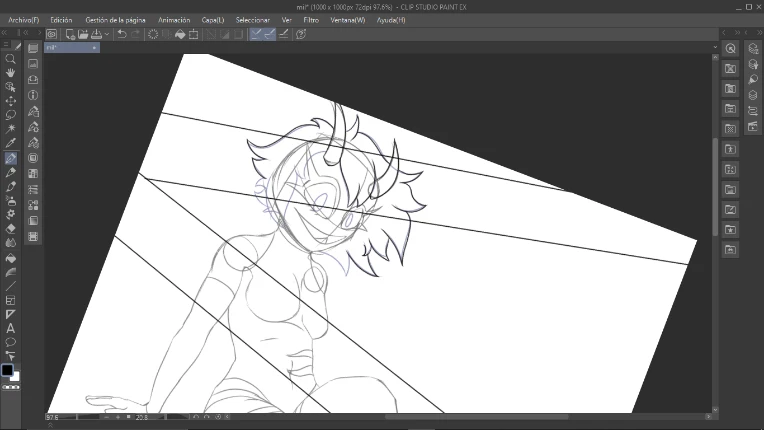
Task: Select the Gradient tool
Action: [x=10, y=272]
